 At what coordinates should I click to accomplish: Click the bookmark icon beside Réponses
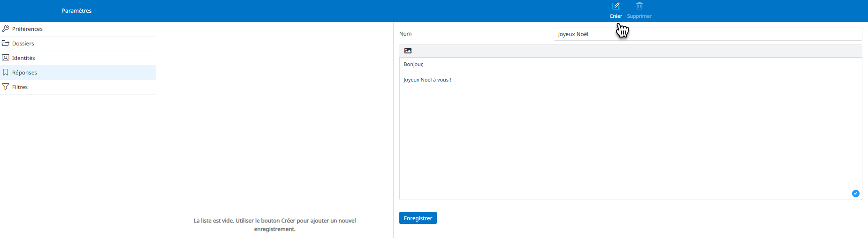click(x=6, y=72)
